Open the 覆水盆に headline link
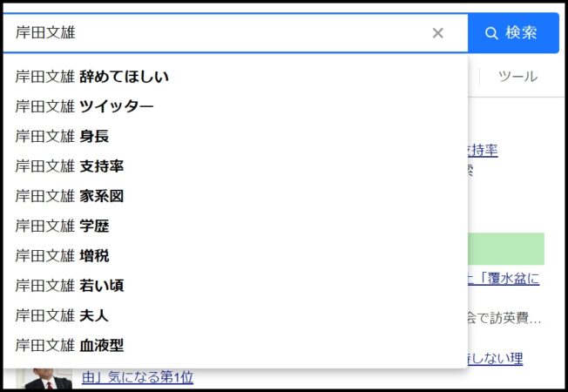This screenshot has height=392, width=568. pyautogui.click(x=504, y=279)
